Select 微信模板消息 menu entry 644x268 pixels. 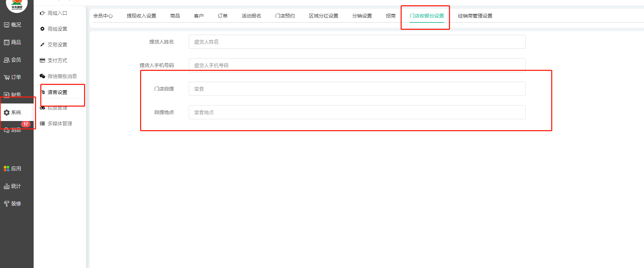coord(62,76)
